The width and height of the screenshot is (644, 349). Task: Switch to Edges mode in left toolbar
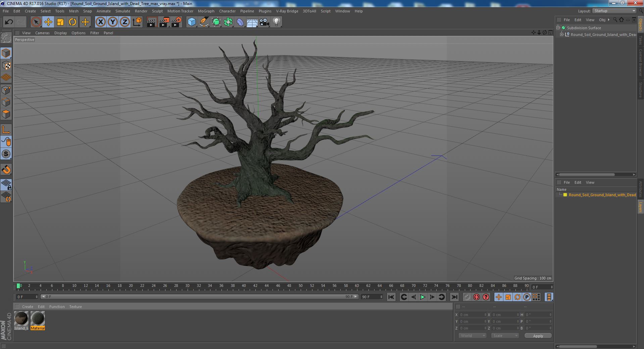pos(6,102)
